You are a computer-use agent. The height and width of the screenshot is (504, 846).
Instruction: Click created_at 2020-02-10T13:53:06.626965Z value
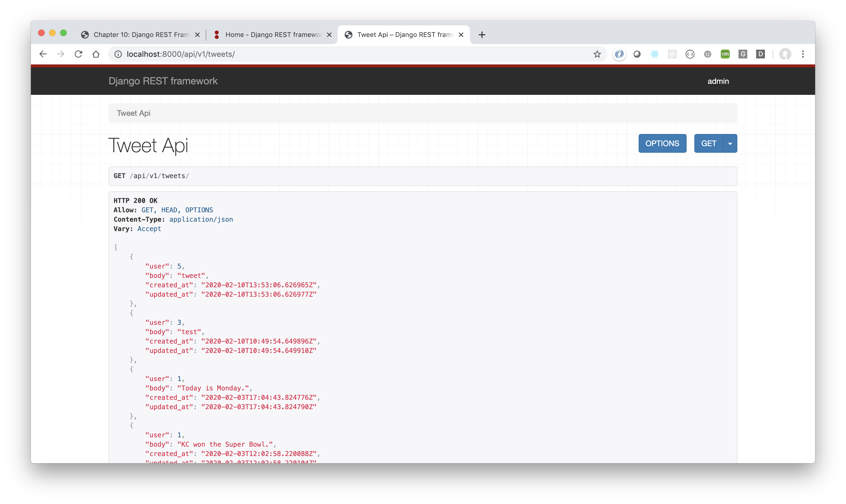point(259,285)
